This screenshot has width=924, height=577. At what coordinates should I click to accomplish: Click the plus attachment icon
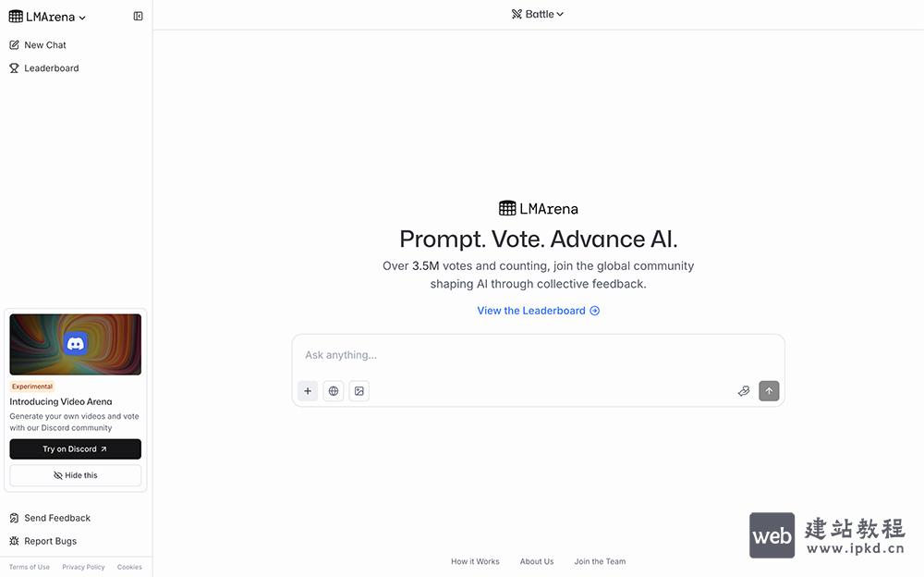(308, 391)
